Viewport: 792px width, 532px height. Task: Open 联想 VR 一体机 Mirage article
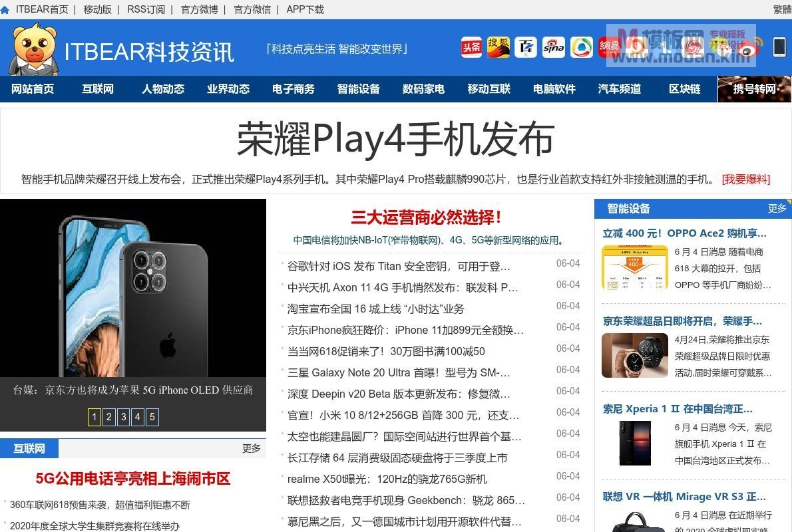click(684, 497)
